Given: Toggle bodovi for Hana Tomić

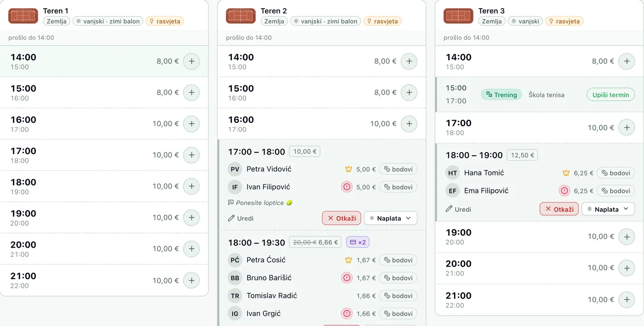Looking at the screenshot, I should click(x=615, y=173).
